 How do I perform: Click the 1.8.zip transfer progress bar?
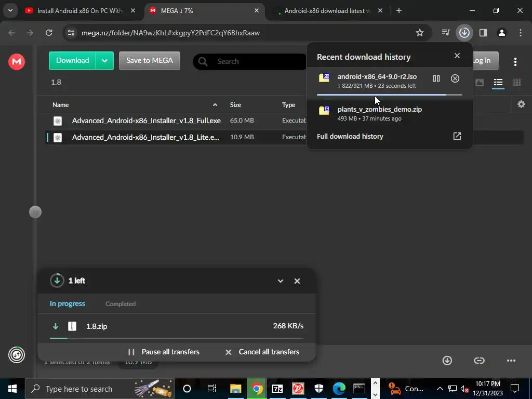[177, 338]
